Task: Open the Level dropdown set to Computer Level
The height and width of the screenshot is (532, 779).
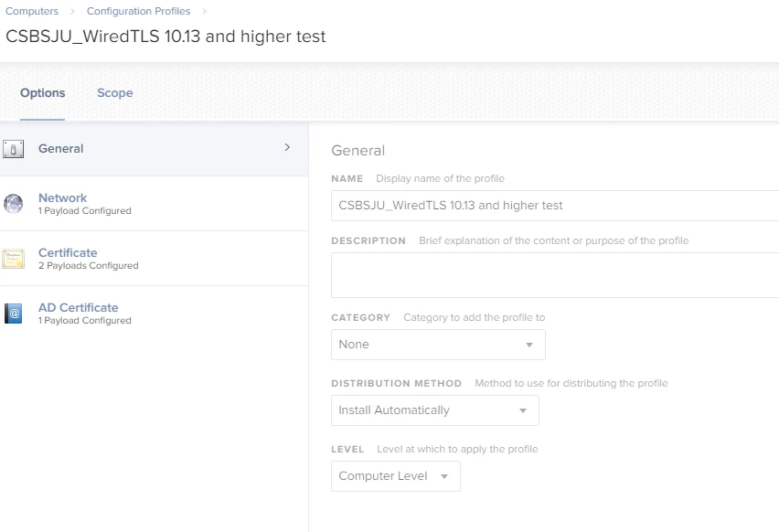Action: (x=395, y=476)
